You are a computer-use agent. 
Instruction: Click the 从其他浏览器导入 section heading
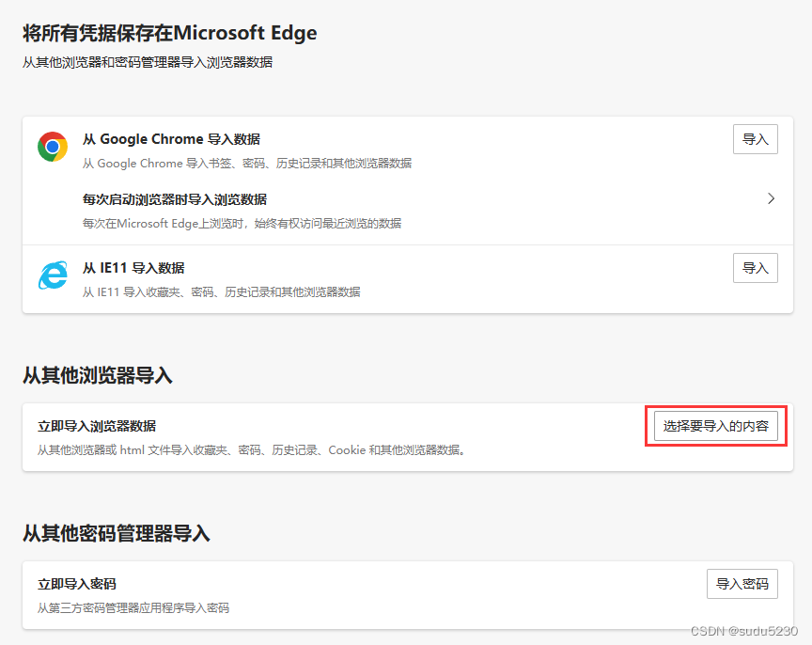[x=98, y=375]
